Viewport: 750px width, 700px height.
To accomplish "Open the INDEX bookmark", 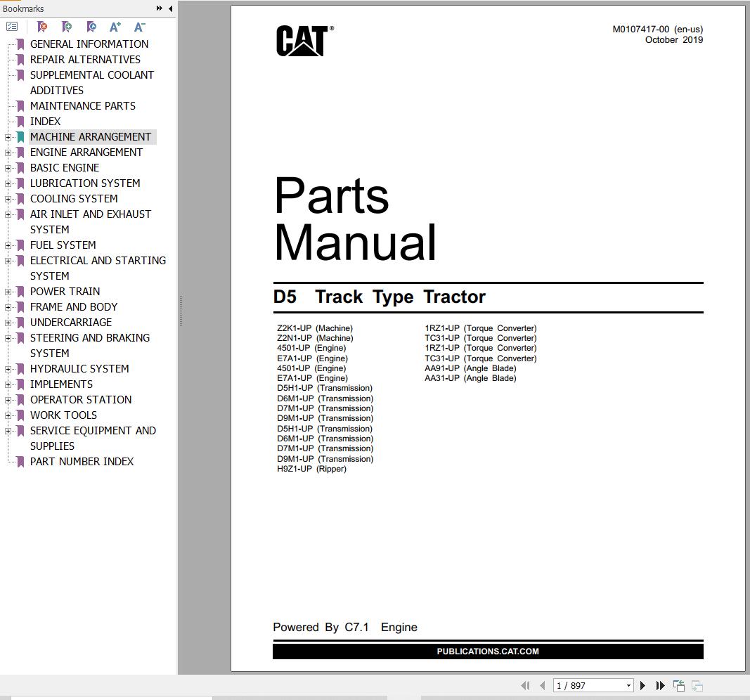I will pos(46,122).
